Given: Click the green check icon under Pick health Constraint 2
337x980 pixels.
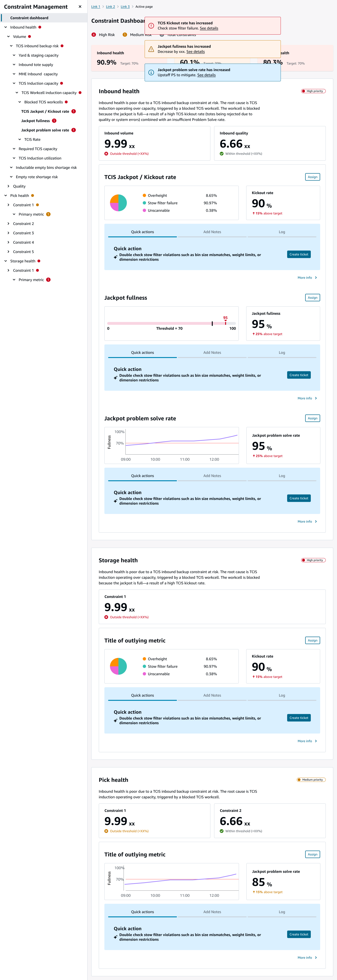Looking at the screenshot, I should [x=222, y=831].
